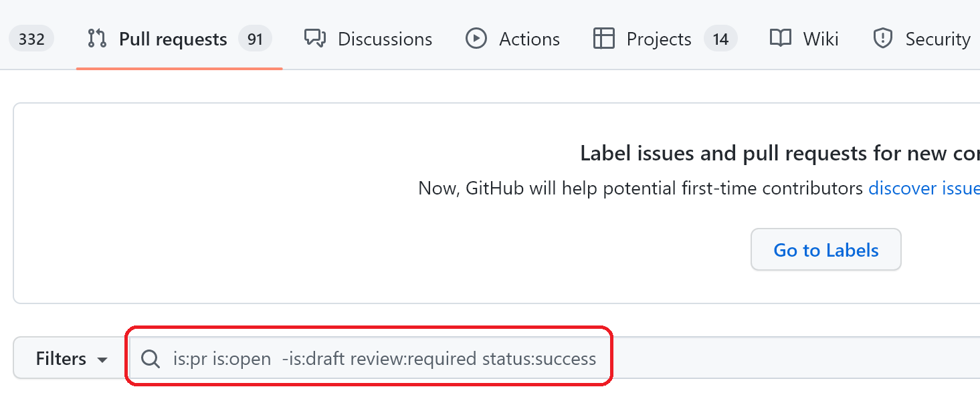Click the 14 projects count badge
The width and height of the screenshot is (980, 395).
pyautogui.click(x=720, y=39)
